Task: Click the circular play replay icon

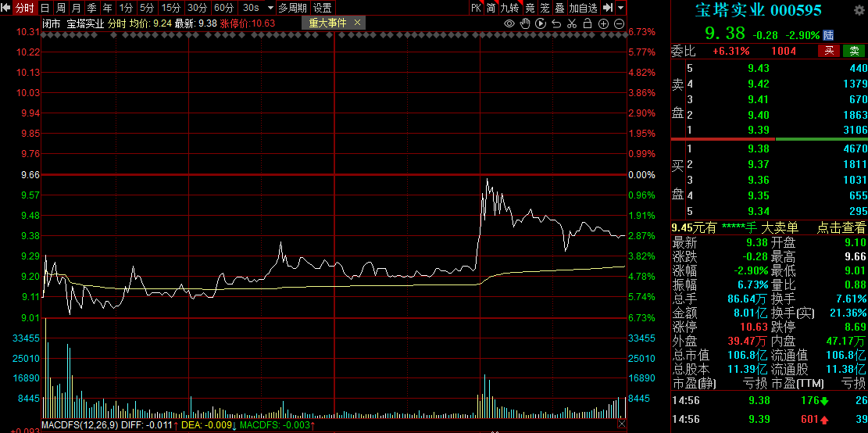Action: tap(541, 23)
